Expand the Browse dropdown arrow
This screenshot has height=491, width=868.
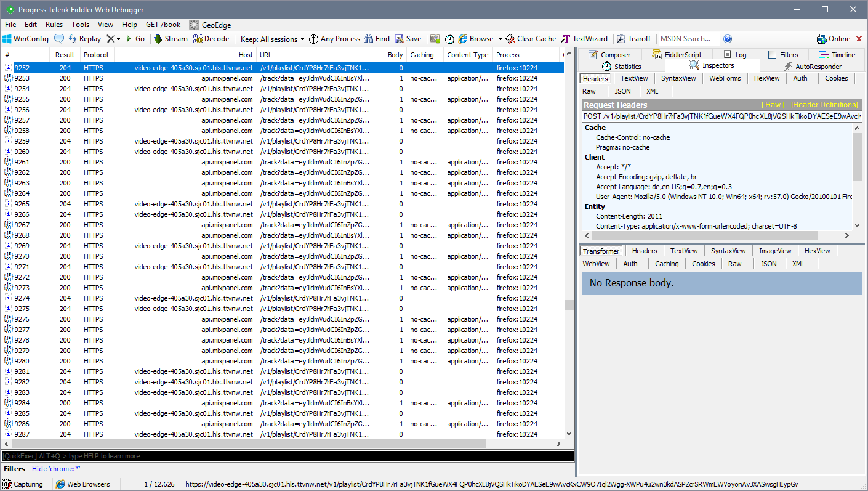(x=500, y=39)
